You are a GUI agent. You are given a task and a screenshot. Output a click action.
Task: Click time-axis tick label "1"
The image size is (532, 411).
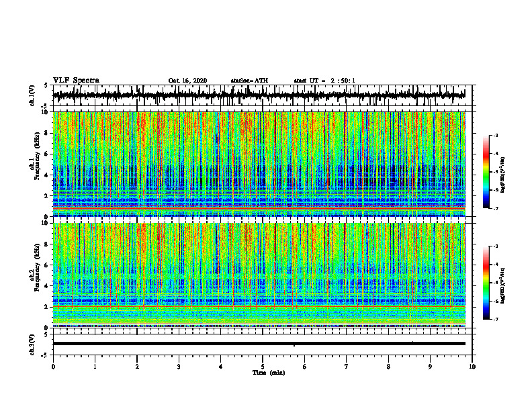click(95, 367)
